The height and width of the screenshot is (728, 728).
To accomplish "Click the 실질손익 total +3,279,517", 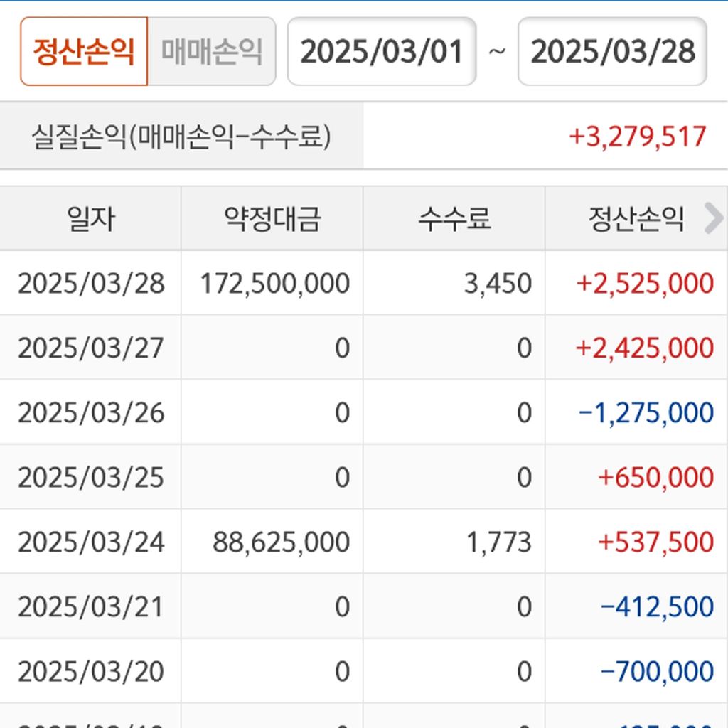I will tap(638, 136).
